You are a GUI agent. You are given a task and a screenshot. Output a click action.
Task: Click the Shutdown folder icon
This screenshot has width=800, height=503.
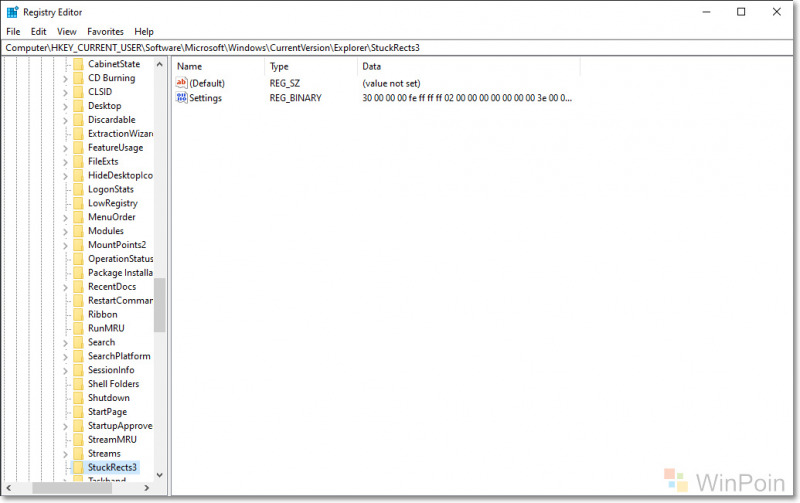click(x=78, y=398)
